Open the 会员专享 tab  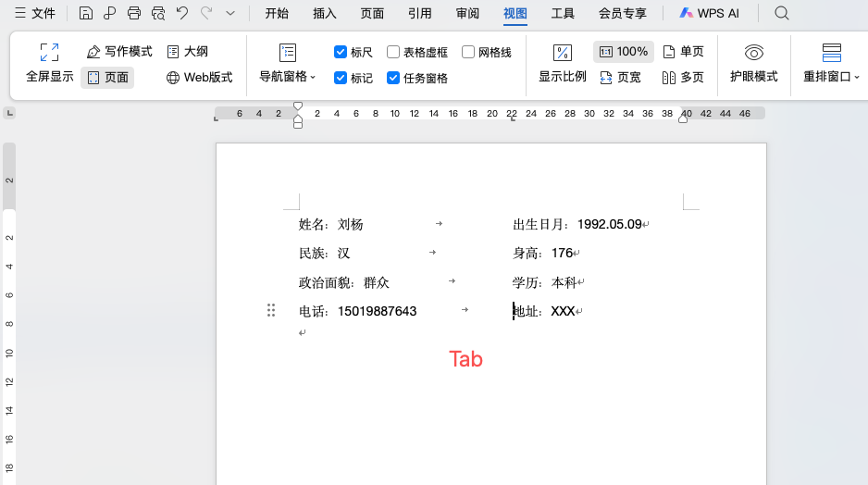pyautogui.click(x=622, y=13)
